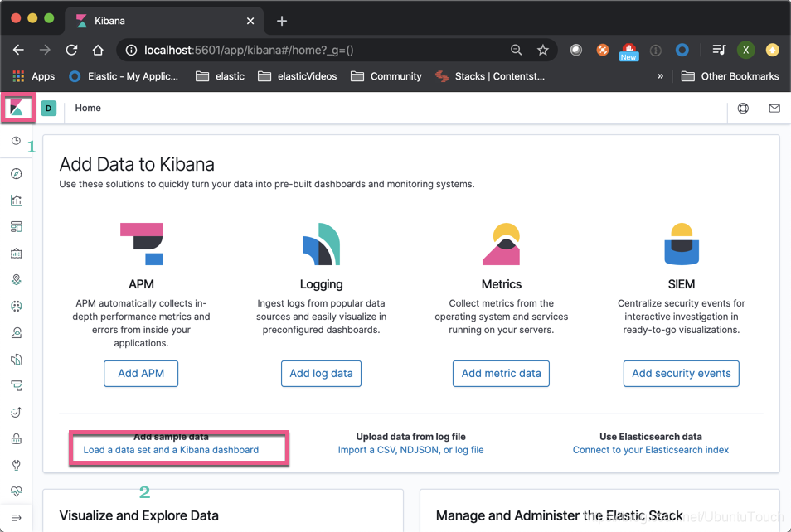Open Canvas icon in sidebar
791x532 pixels.
click(x=16, y=253)
